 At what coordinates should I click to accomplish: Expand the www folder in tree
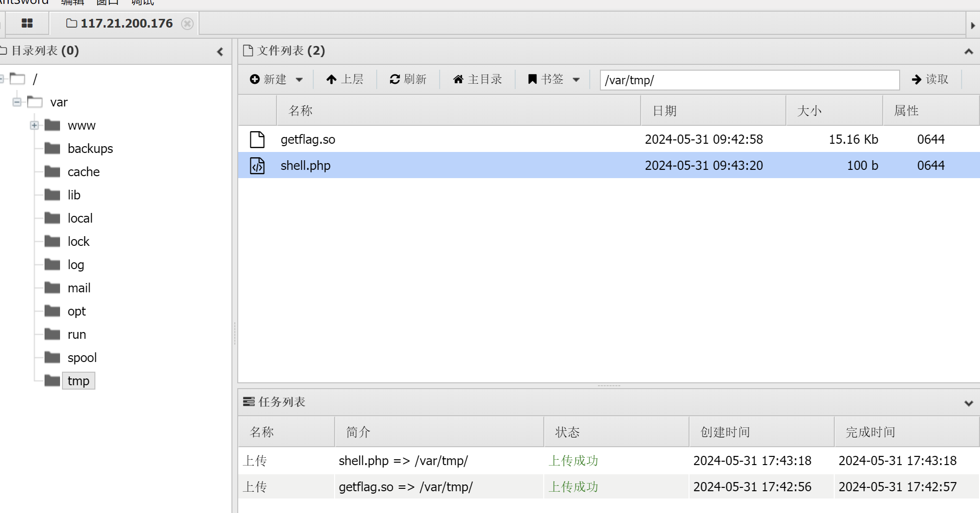34,125
